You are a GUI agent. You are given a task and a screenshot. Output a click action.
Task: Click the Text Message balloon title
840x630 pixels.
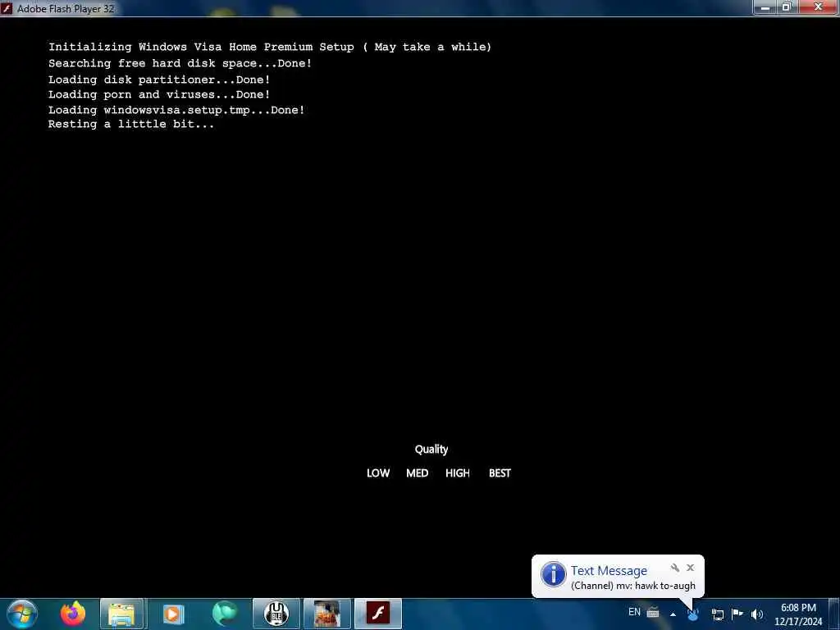(x=609, y=571)
